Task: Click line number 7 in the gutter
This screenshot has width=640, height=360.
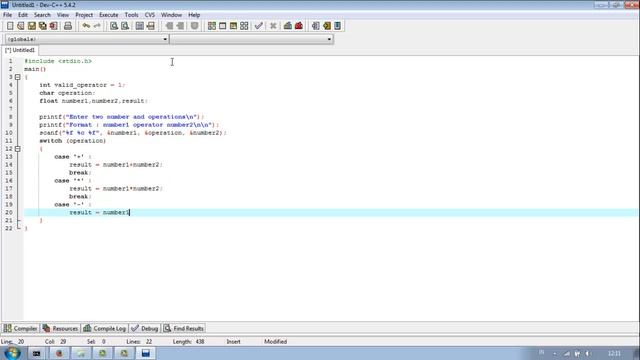Action: pyautogui.click(x=11, y=109)
